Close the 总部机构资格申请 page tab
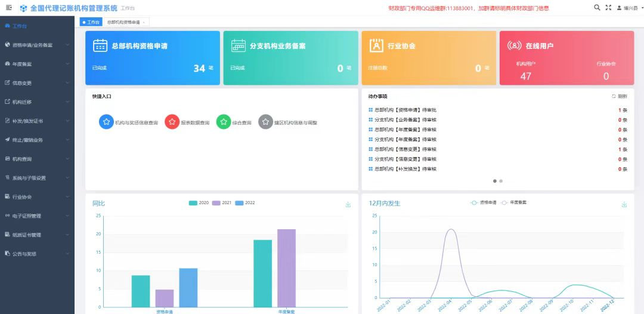Image resolution: width=644 pixels, height=314 pixels. [x=143, y=23]
